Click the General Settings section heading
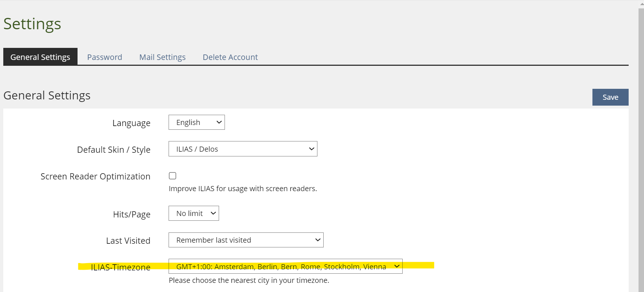The width and height of the screenshot is (644, 292). (47, 95)
